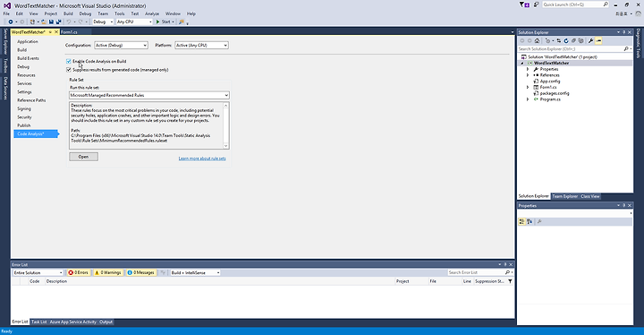Switch to the Output tab
644x335 pixels.
[x=106, y=322]
